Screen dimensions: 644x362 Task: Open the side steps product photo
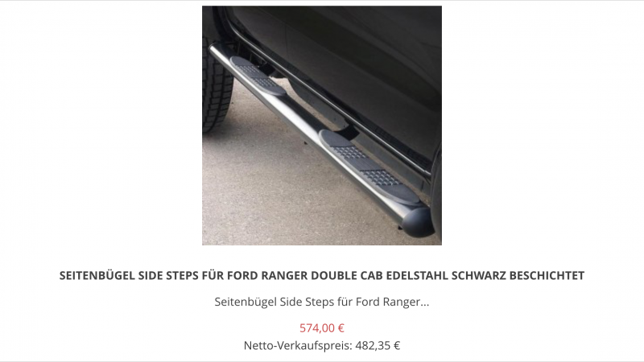click(x=321, y=125)
